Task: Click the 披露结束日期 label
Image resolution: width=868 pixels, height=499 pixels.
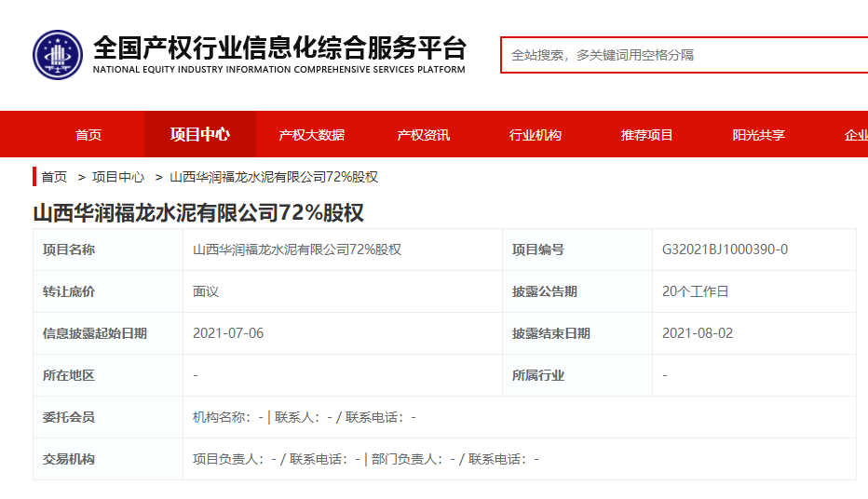Action: [x=550, y=333]
